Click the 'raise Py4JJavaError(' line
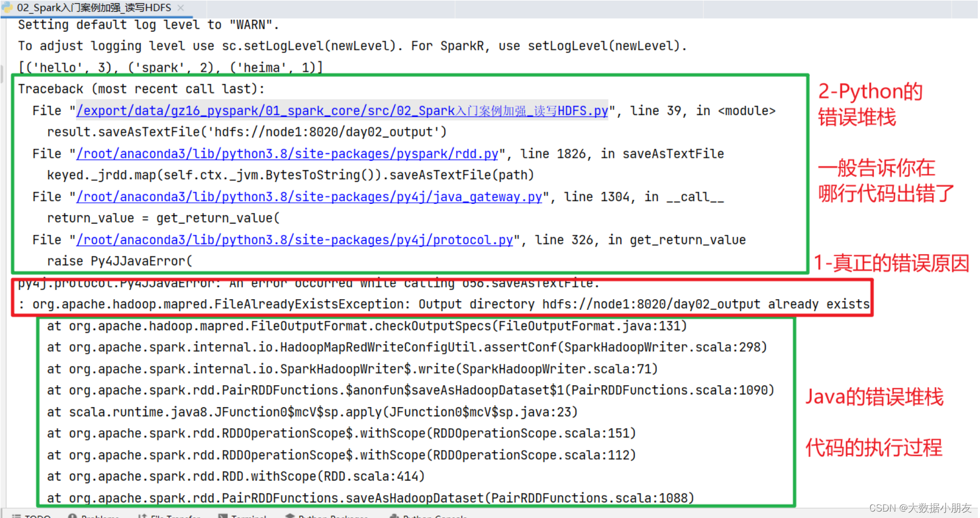This screenshot has height=518, width=980. pyautogui.click(x=119, y=261)
